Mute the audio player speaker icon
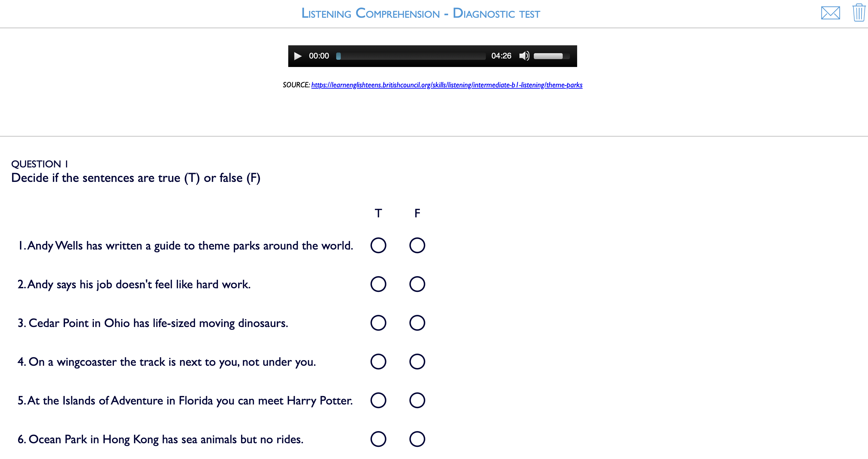Image resolution: width=868 pixels, height=459 pixels. pos(524,56)
